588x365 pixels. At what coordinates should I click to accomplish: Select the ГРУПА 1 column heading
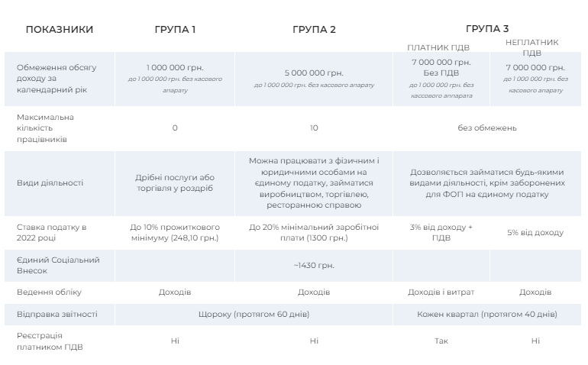[175, 30]
